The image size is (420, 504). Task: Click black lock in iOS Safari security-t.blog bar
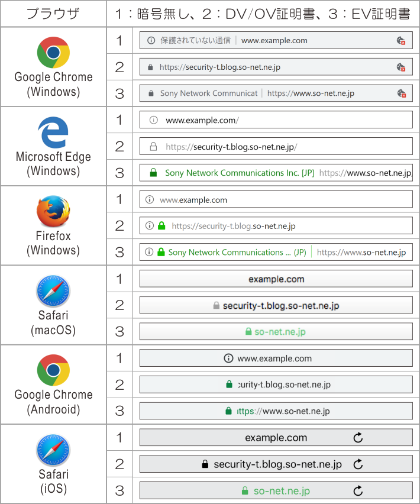pos(205,464)
